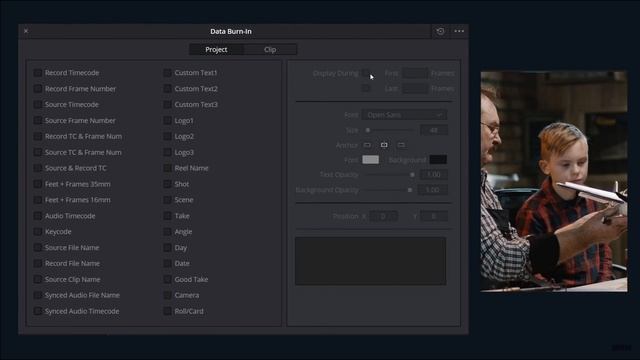Switch to the Clip tab
This screenshot has width=640, height=360.
(270, 49)
